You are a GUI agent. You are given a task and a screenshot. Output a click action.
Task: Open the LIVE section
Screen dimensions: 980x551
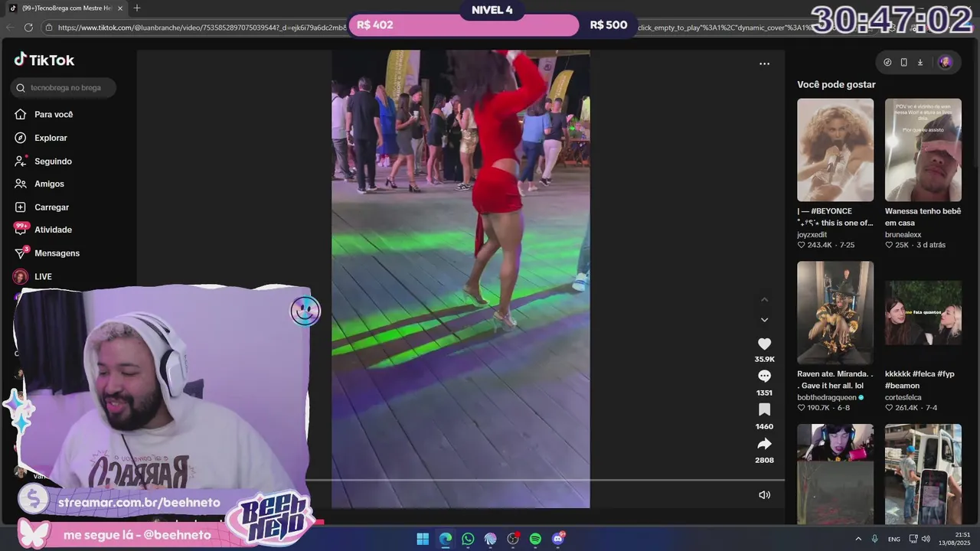tap(33, 276)
